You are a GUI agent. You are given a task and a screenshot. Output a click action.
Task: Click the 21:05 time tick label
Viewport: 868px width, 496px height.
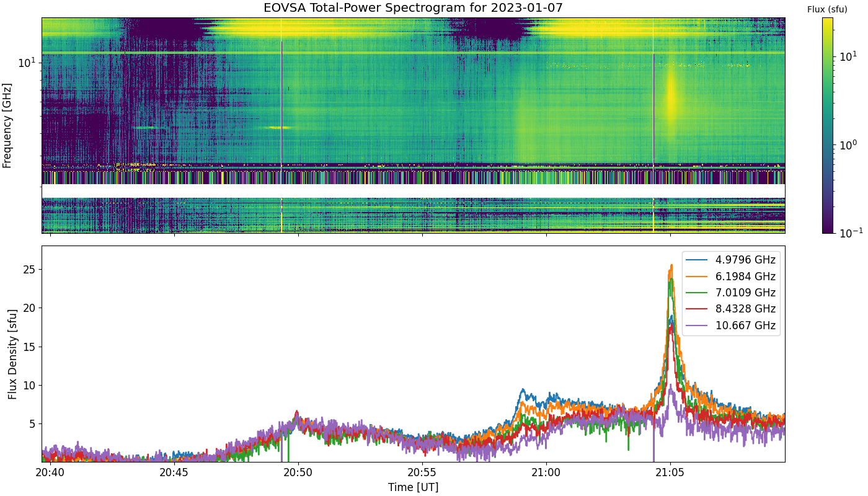pyautogui.click(x=670, y=473)
